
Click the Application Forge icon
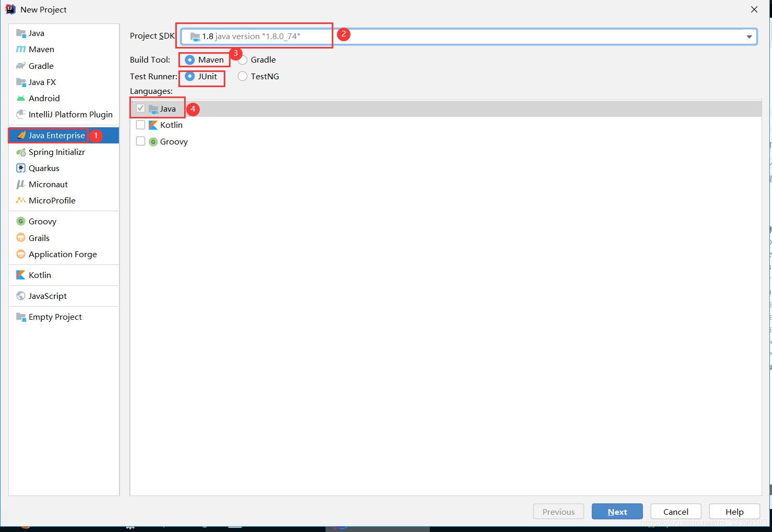21,254
